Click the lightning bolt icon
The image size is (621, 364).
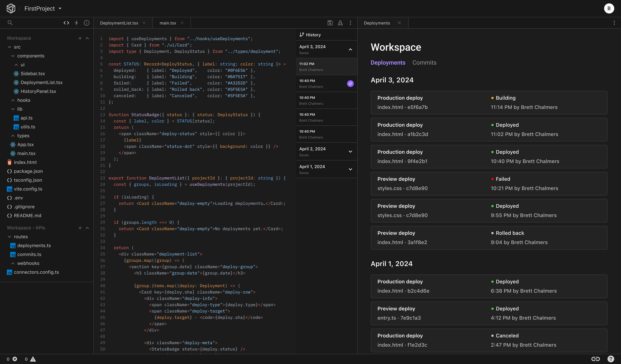(76, 23)
